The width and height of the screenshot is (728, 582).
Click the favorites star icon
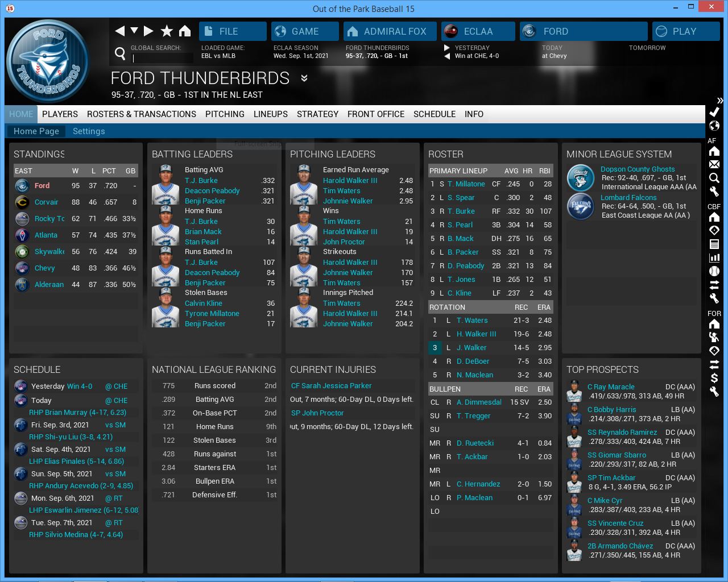(167, 31)
